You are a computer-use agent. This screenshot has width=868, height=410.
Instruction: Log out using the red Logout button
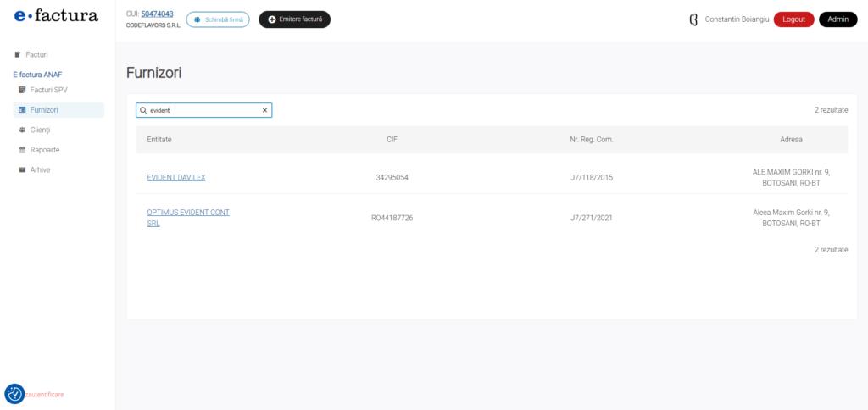coord(793,19)
